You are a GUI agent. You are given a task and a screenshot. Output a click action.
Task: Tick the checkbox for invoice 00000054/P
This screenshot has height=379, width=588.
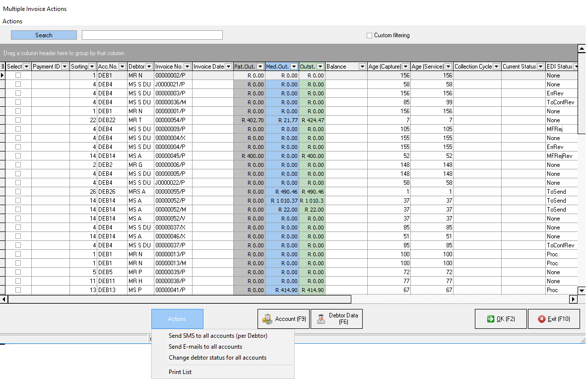18,120
